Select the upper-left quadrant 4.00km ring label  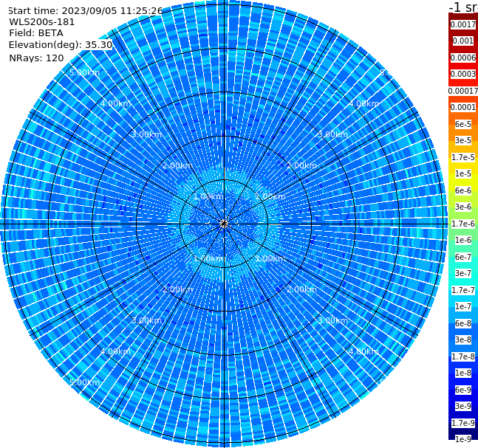(x=115, y=103)
